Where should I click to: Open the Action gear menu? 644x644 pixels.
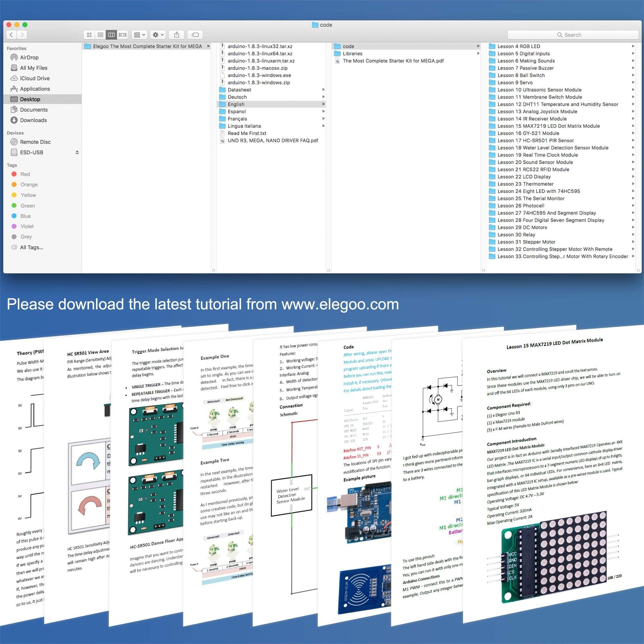[x=158, y=35]
